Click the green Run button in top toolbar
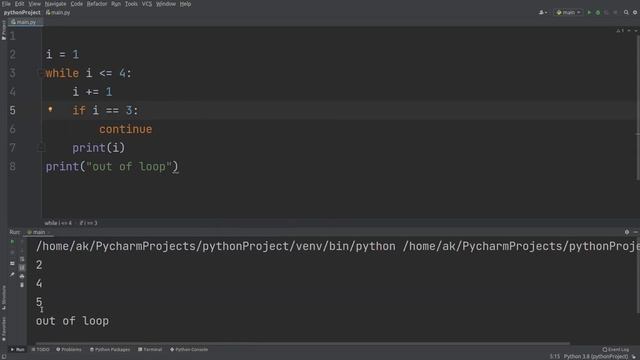 (x=589, y=13)
